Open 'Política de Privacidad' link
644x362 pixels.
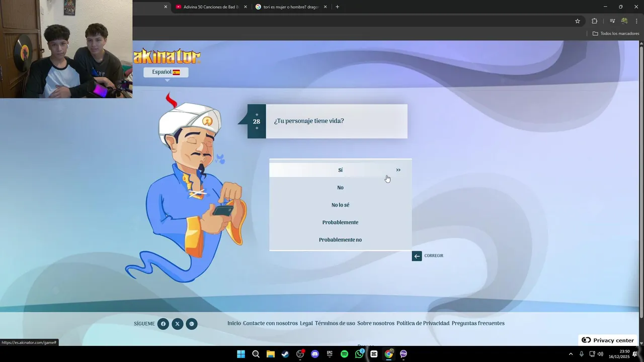pos(423,323)
